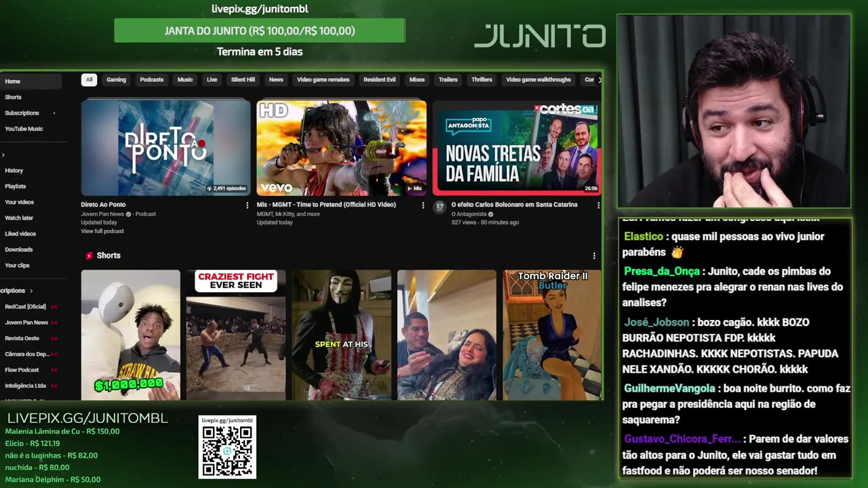Image resolution: width=868 pixels, height=488 pixels.
Task: Click O Antagonista channel avatar icon
Action: tap(439, 206)
